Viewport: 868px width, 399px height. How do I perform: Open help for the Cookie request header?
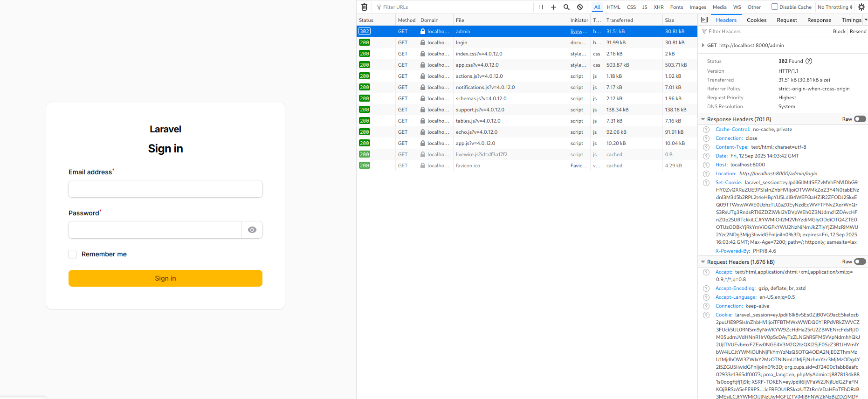pos(706,315)
